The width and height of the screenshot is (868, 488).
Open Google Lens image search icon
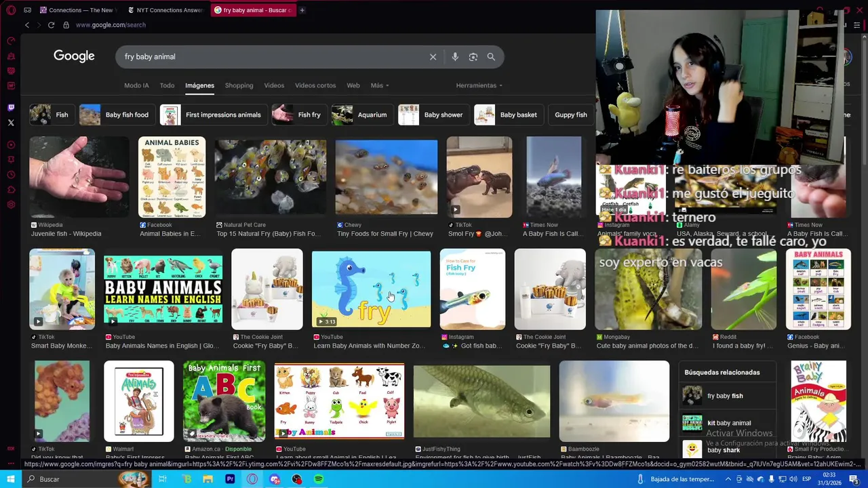(473, 57)
